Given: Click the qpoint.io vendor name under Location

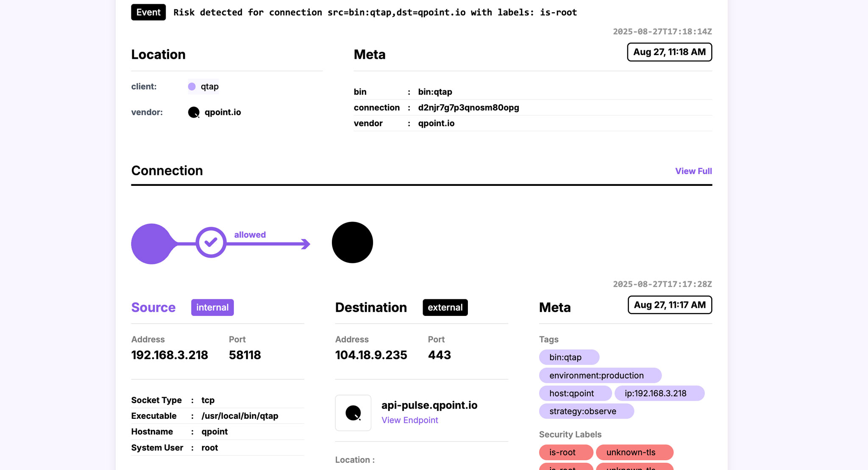Looking at the screenshot, I should 223,112.
